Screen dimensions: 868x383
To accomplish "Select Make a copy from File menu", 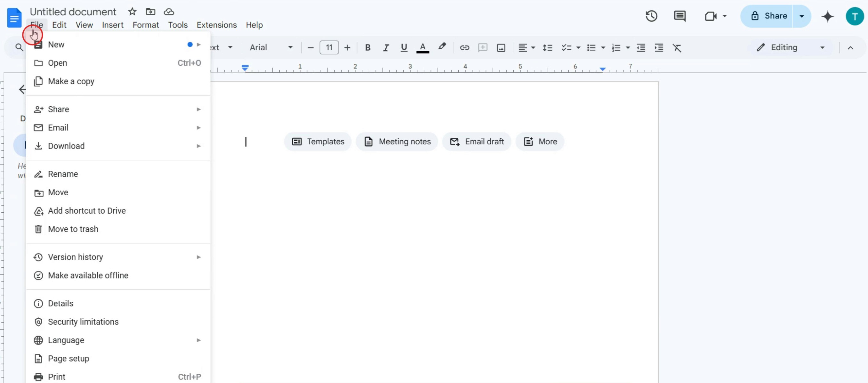I will [x=71, y=81].
